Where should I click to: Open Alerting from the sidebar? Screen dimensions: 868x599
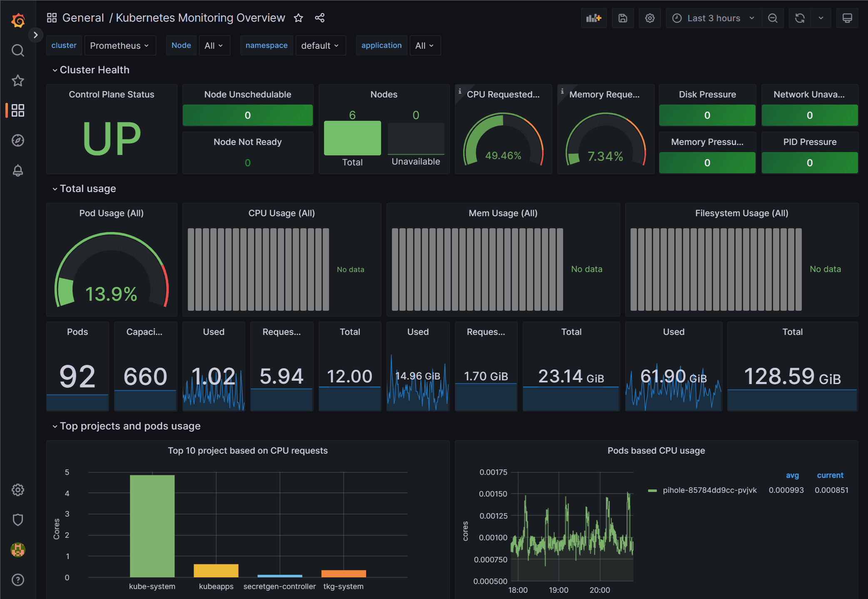(x=17, y=170)
